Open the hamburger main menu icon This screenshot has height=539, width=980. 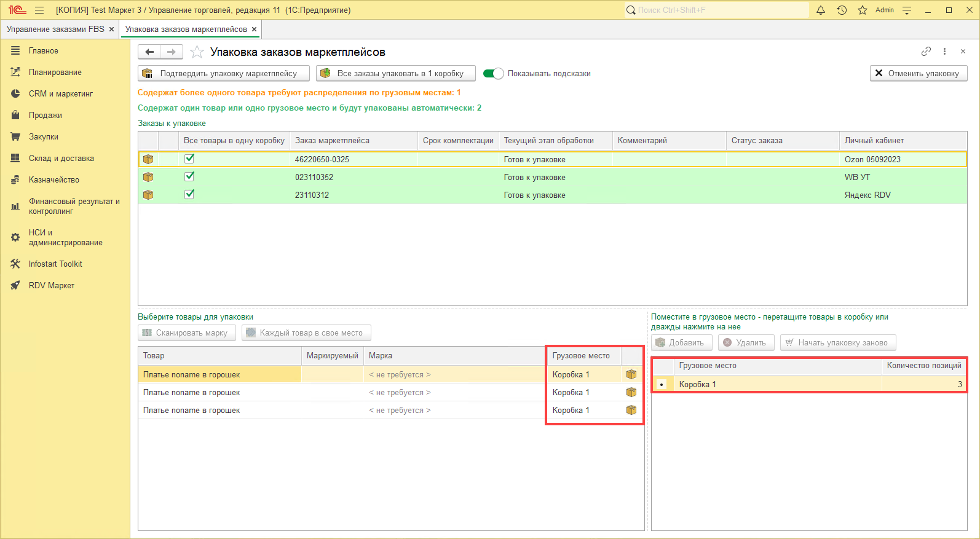pos(39,10)
